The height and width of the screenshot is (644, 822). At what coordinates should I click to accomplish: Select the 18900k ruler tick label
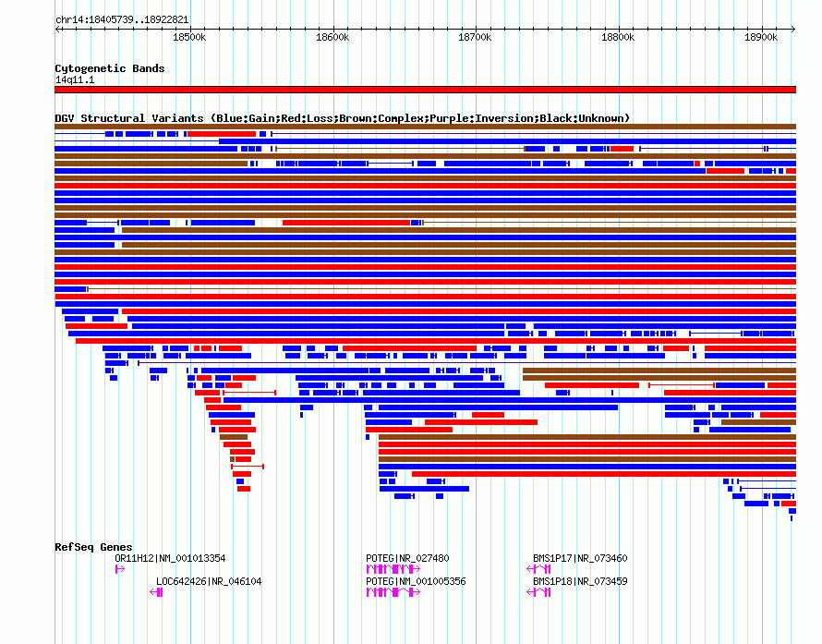[x=761, y=37]
